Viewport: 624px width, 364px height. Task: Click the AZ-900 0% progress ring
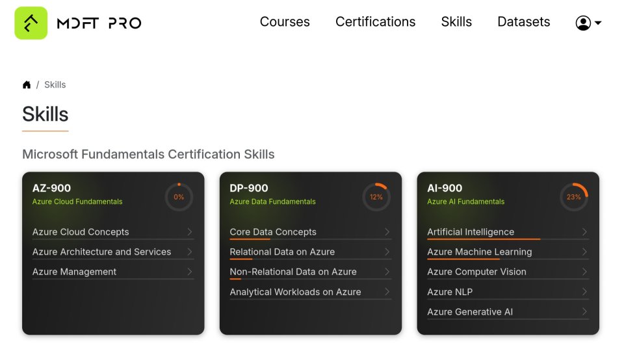179,197
